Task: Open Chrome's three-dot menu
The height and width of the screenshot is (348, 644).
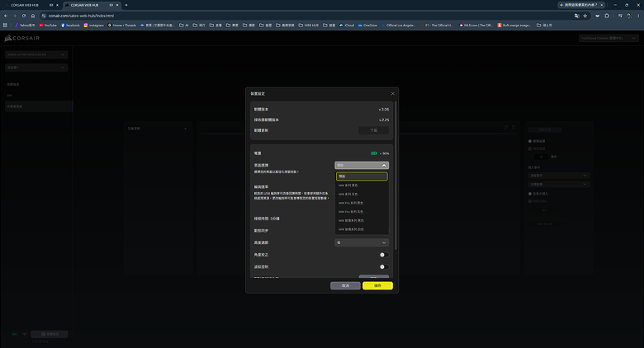Action: (x=639, y=16)
